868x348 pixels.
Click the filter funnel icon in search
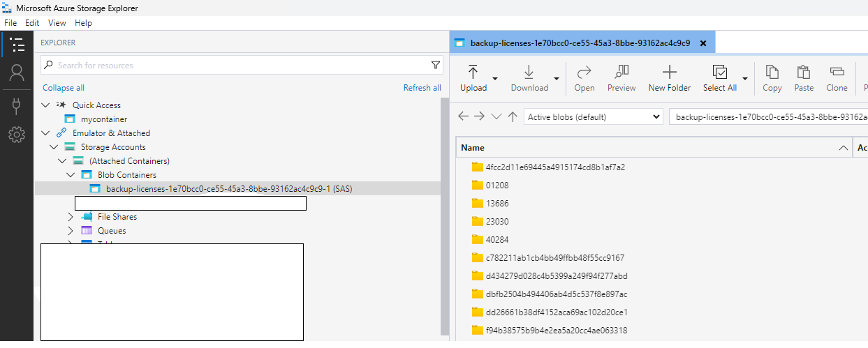(436, 65)
